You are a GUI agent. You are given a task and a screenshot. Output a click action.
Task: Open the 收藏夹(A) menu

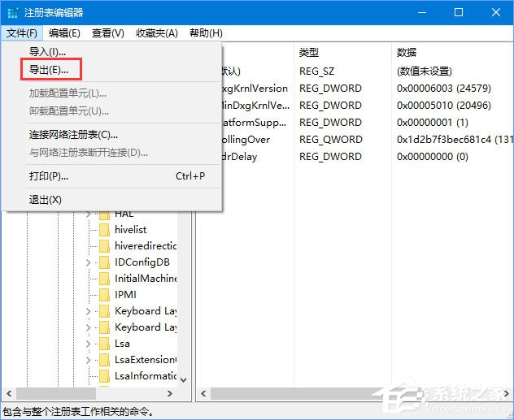click(157, 33)
